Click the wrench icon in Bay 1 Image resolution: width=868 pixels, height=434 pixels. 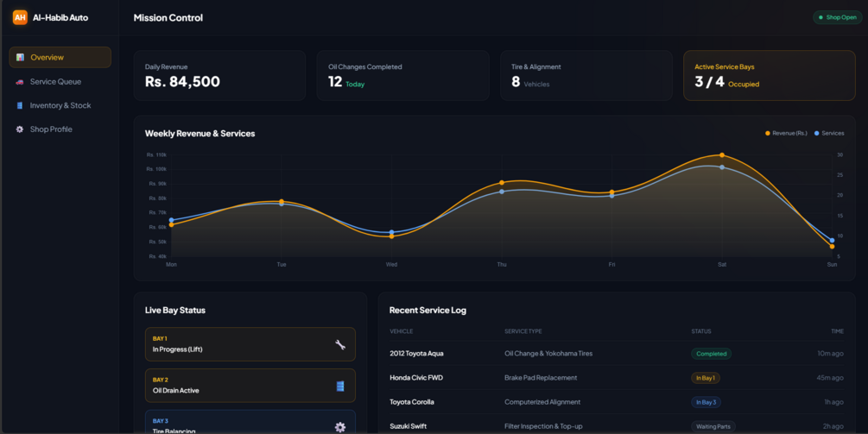point(340,344)
